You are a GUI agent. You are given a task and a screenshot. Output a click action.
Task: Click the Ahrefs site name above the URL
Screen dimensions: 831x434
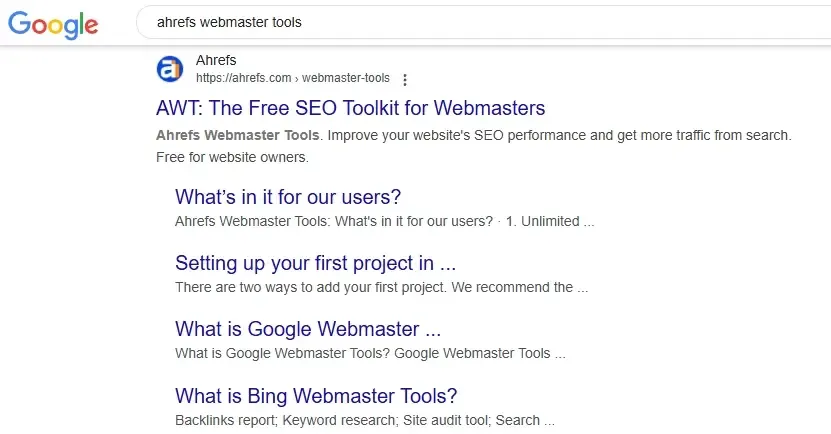216,61
